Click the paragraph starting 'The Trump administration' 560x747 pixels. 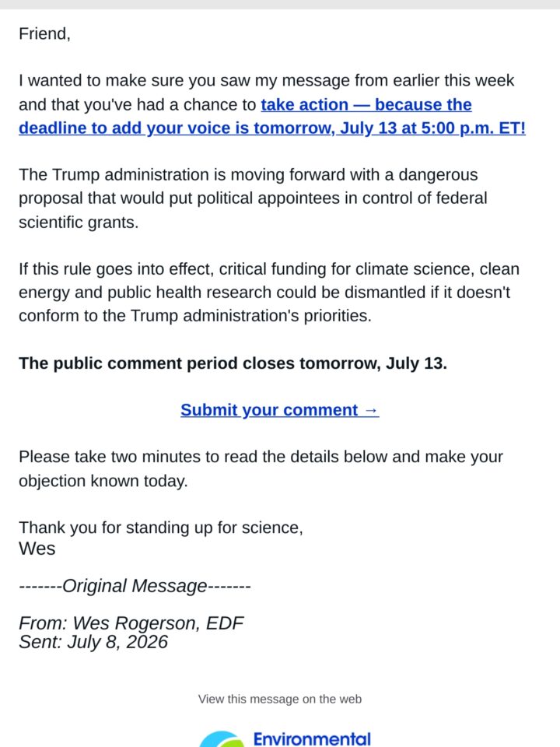pos(253,198)
